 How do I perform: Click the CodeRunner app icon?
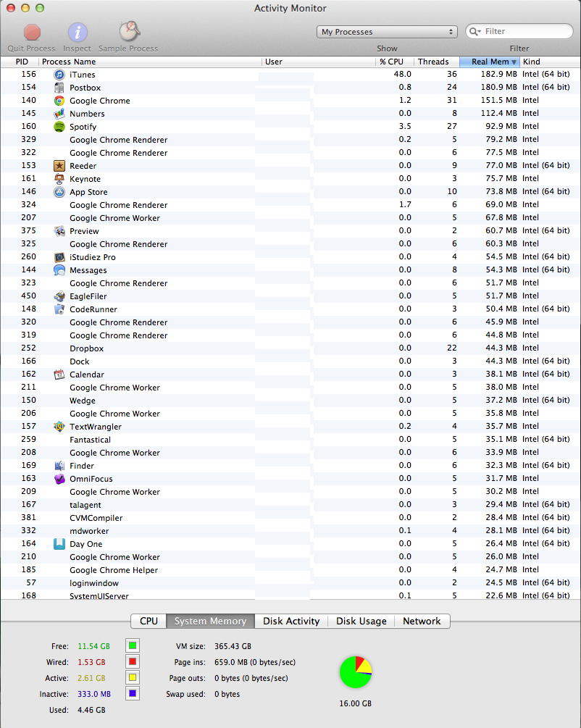point(59,309)
